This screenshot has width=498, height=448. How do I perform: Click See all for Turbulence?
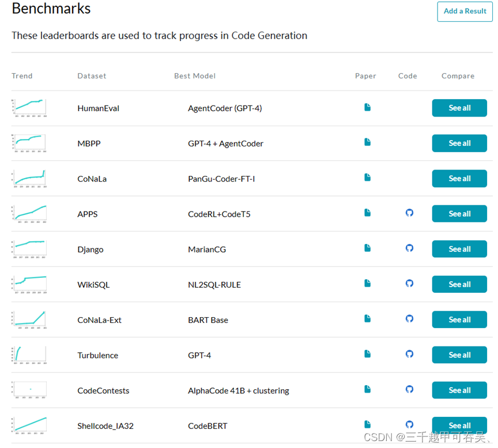[459, 355]
